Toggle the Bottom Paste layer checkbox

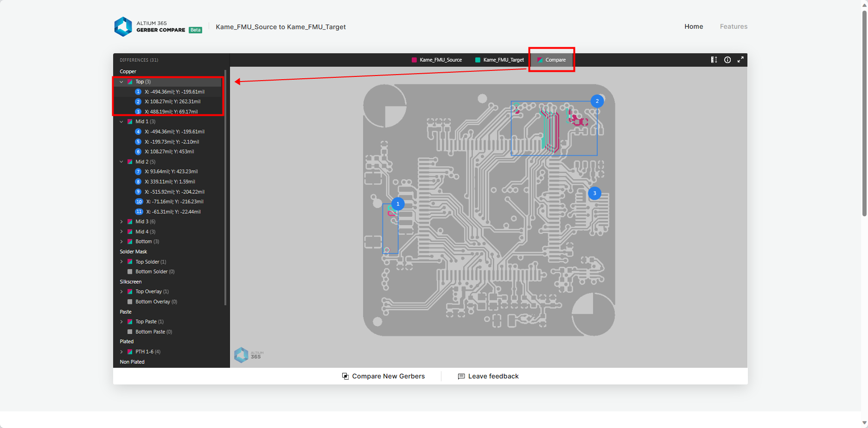tap(130, 332)
